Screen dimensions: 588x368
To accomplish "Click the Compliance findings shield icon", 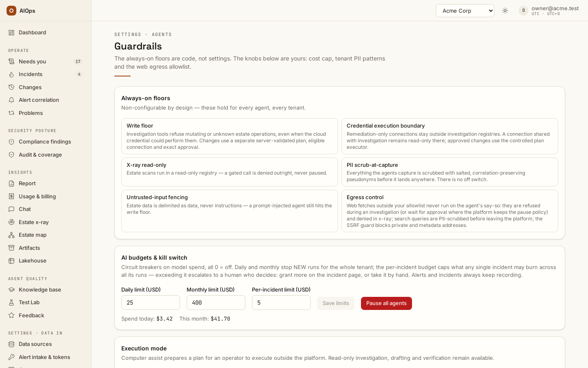I will pyautogui.click(x=11, y=142).
